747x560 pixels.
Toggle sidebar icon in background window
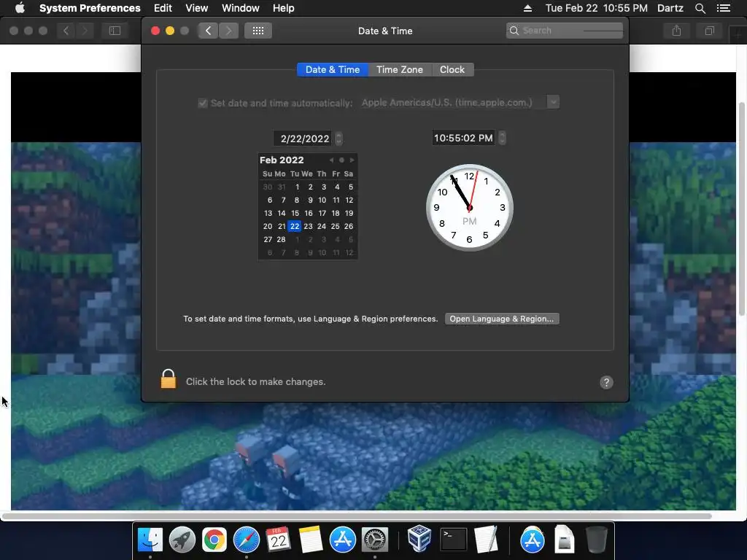pos(115,31)
